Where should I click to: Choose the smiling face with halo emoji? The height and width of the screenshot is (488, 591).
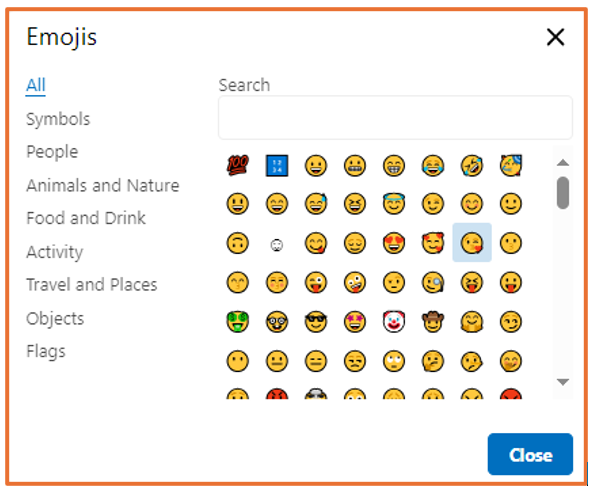tap(393, 203)
